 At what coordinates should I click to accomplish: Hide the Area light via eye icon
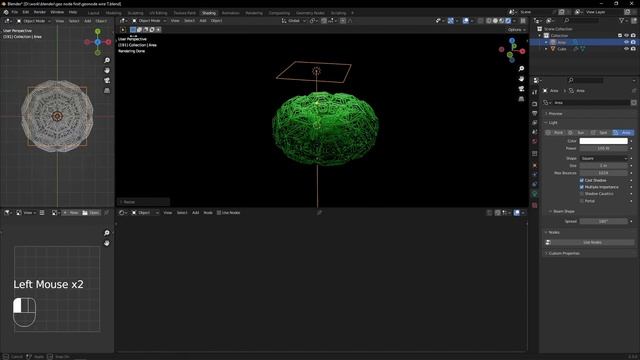[x=626, y=42]
